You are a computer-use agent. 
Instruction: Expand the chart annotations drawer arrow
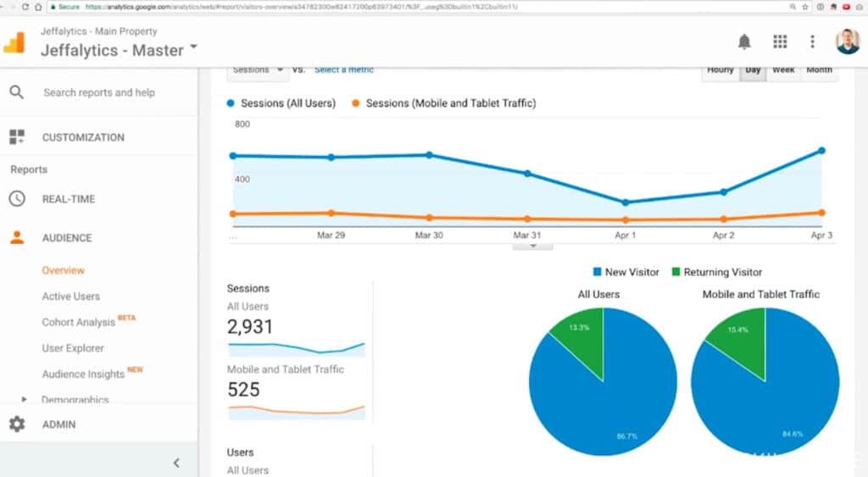click(532, 246)
